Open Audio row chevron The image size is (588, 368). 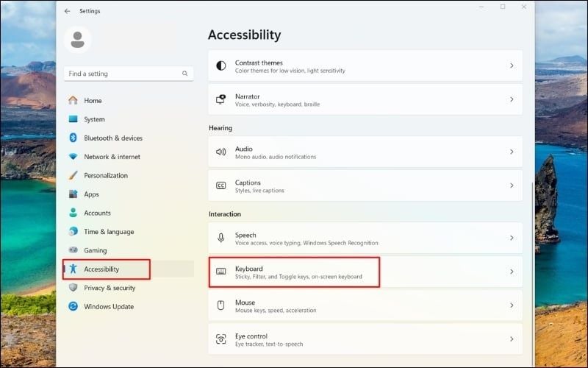point(512,152)
